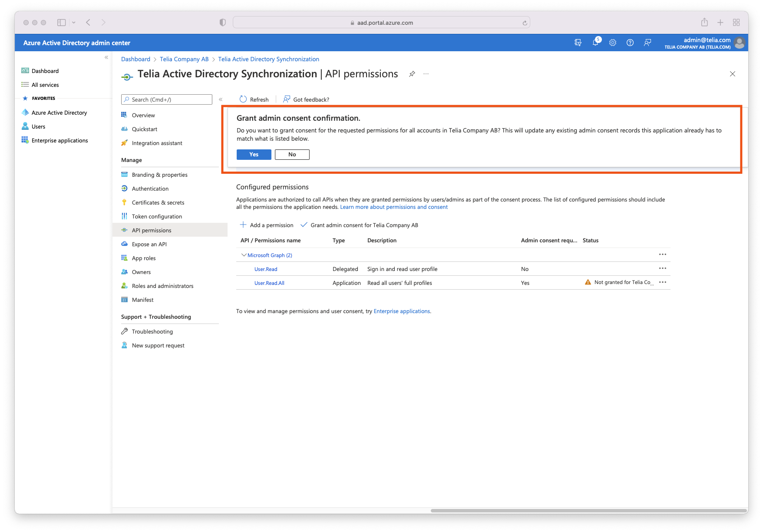Viewport: 763px width, 532px height.
Task: Open ellipsis menu for User.Read.All row
Action: point(663,282)
